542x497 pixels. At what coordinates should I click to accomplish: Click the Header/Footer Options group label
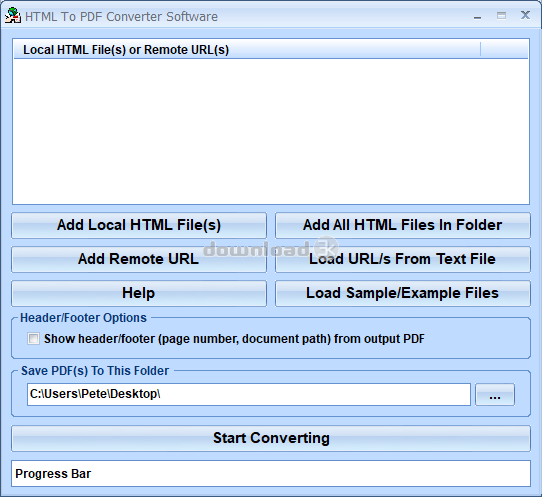pos(83,318)
